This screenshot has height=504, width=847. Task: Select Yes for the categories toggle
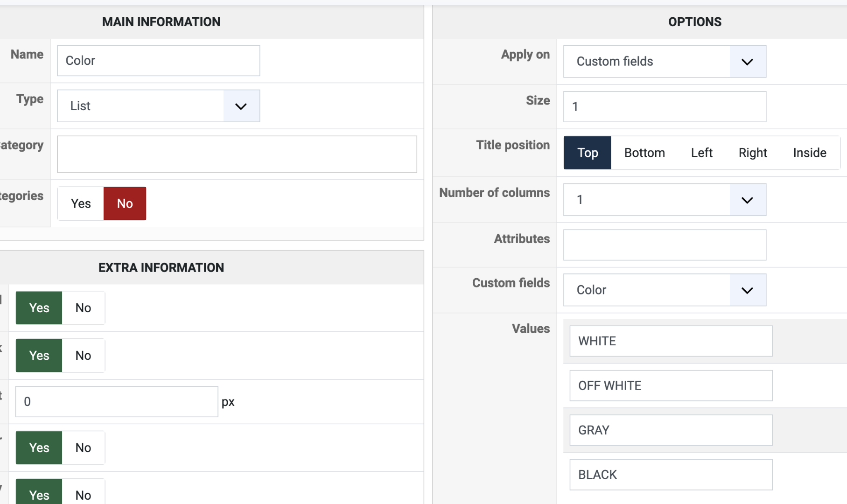coord(81,203)
